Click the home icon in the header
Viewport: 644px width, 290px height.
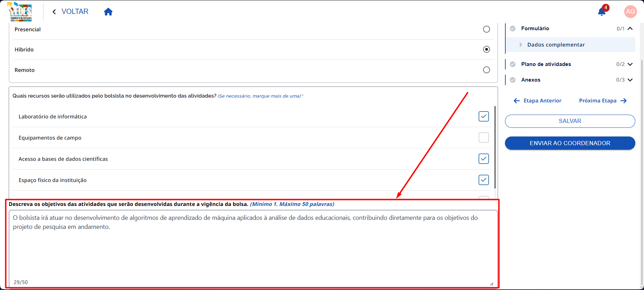click(x=108, y=12)
